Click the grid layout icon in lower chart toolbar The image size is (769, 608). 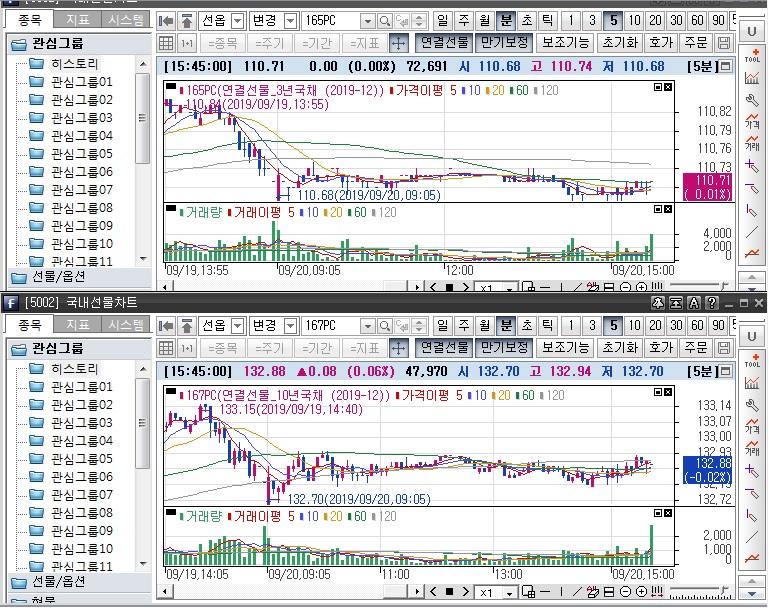(x=166, y=348)
